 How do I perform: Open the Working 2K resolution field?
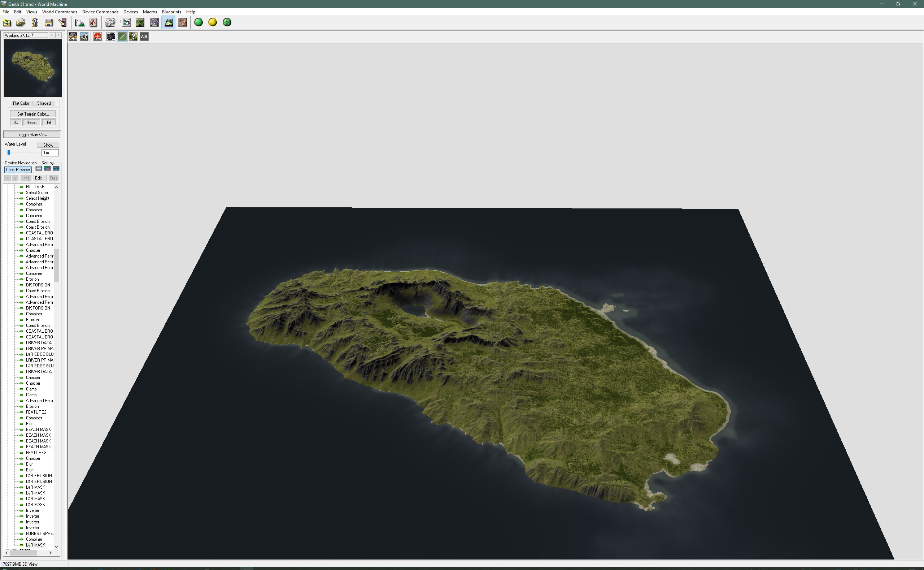point(26,35)
